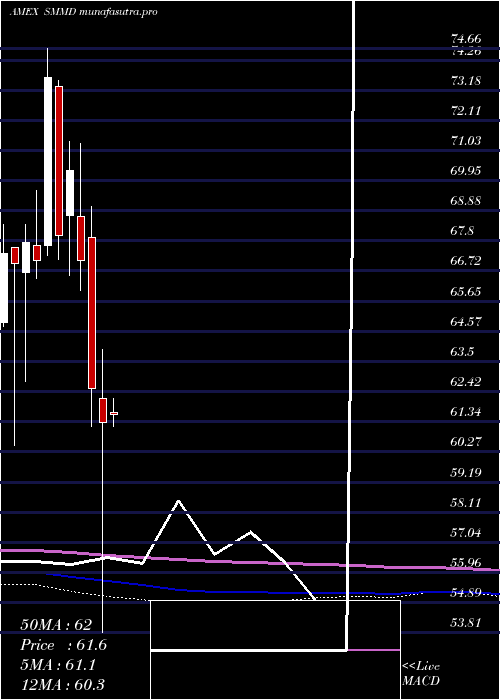500x700 pixels.
Task: Click the 66.72 price axis label
Action: [x=467, y=261]
